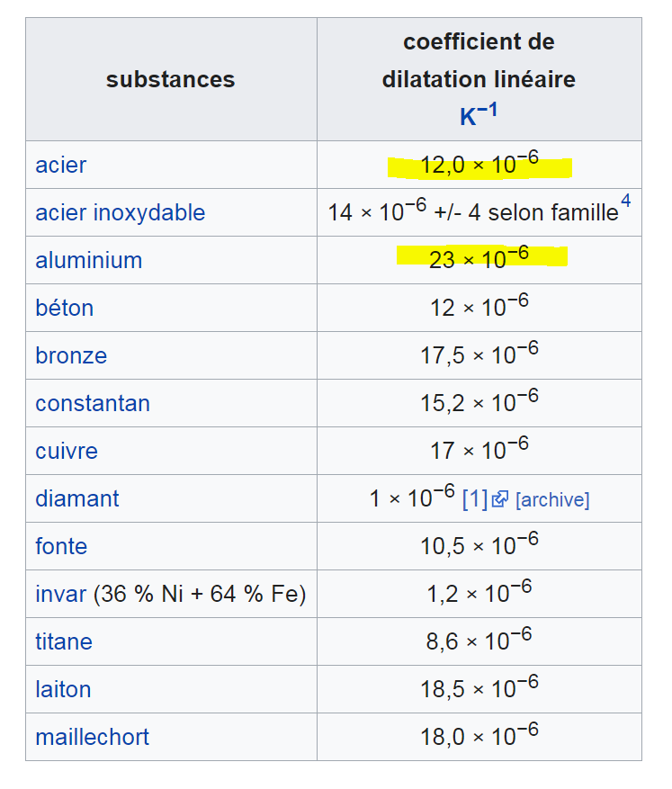The width and height of the screenshot is (672, 789).
Task: Click the K⁻¹ unit link in header
Action: click(x=479, y=116)
